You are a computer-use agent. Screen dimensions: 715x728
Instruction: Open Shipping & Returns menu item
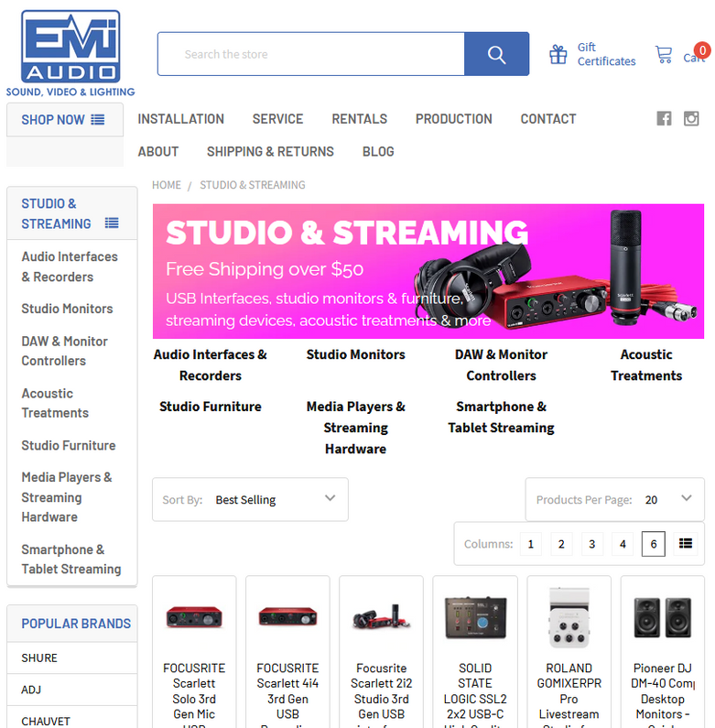270,151
